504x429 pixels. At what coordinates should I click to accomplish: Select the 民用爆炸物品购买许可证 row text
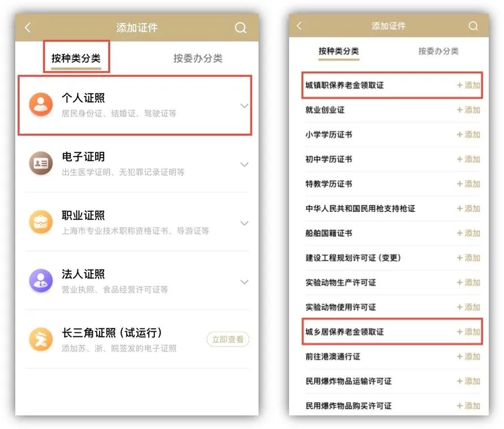pyautogui.click(x=349, y=406)
